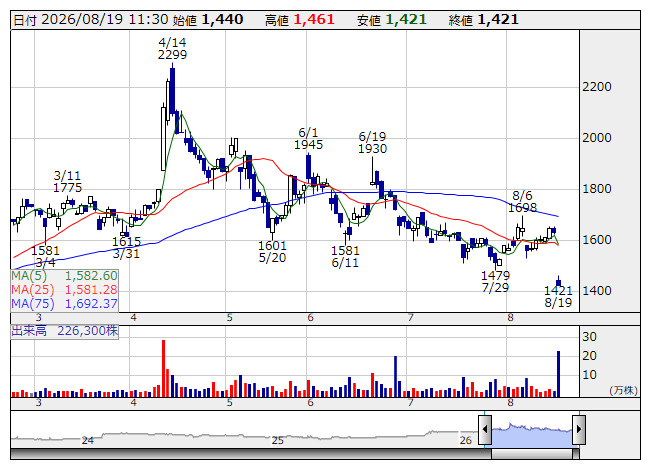Click the 終値 1,421 closing price
This screenshot has width=653, height=470.
coord(484,20)
